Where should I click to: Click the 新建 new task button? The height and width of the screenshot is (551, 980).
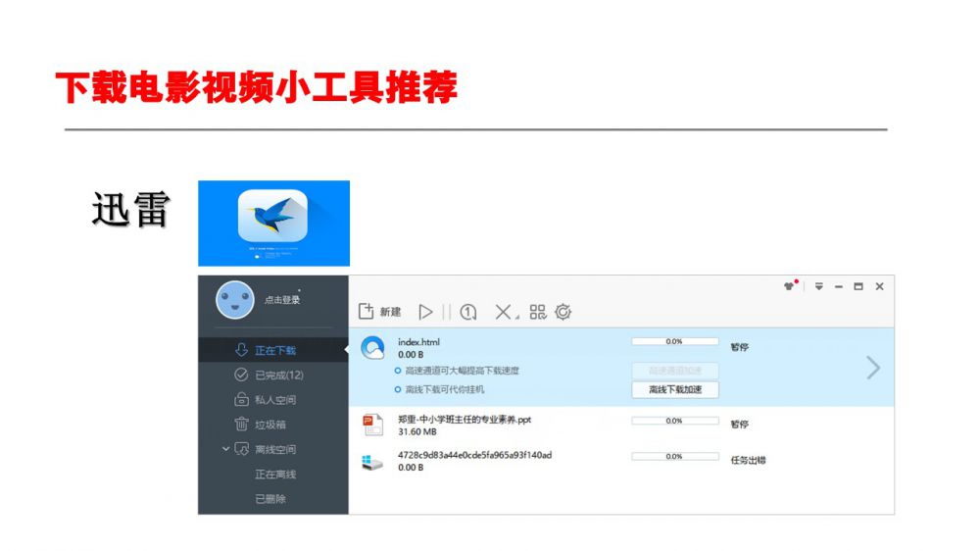pos(380,312)
